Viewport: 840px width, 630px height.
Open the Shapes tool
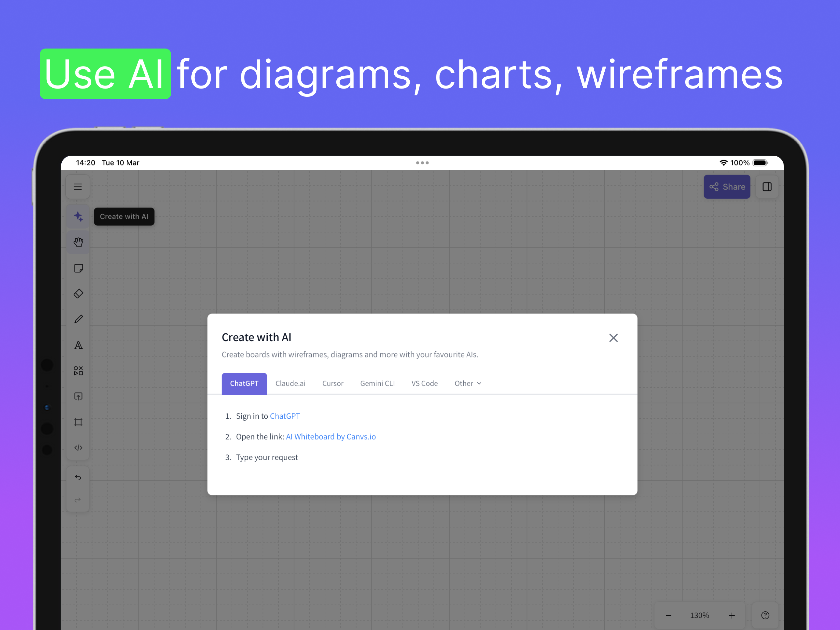click(78, 371)
